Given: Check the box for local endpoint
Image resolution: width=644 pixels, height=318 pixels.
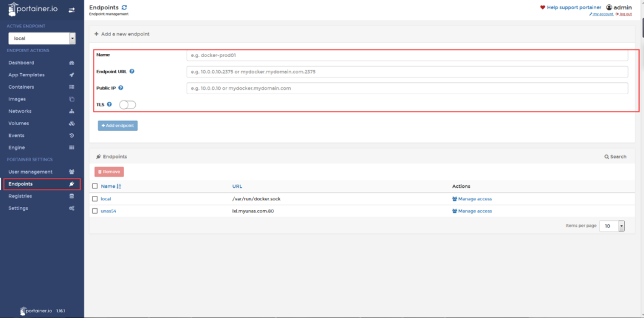Looking at the screenshot, I should (95, 199).
